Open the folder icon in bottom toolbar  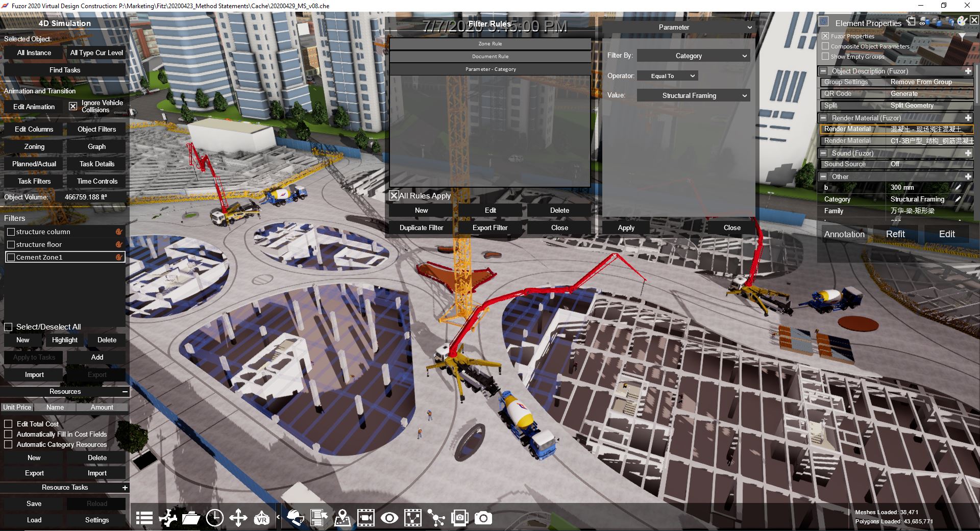[190, 518]
